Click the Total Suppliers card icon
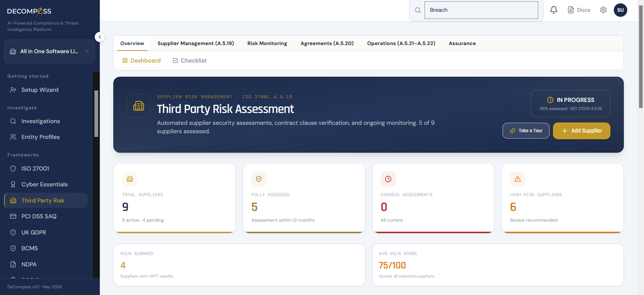 coord(130,179)
